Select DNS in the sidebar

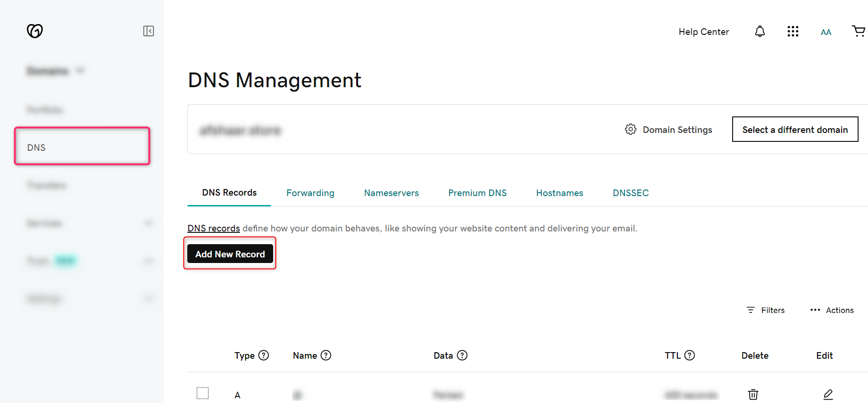[x=36, y=148]
